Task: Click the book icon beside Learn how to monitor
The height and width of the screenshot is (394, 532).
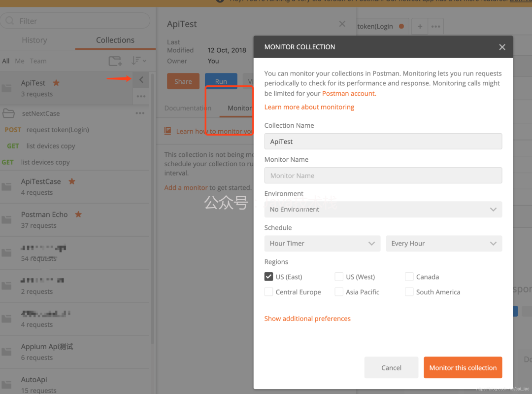Action: (x=167, y=131)
